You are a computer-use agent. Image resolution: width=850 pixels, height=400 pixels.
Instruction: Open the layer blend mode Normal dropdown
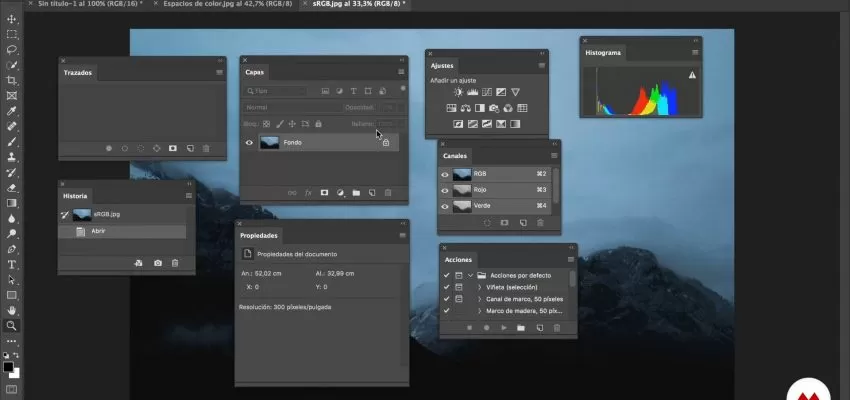pyautogui.click(x=290, y=107)
